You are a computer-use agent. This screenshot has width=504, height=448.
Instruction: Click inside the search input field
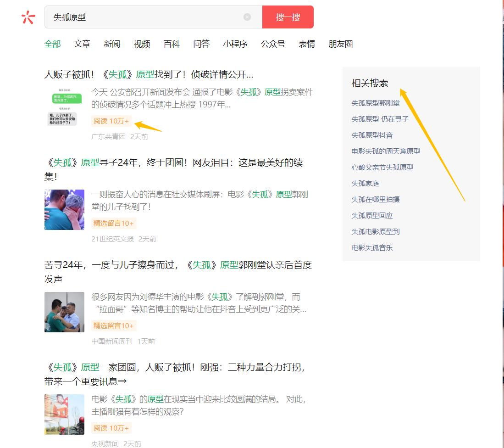(138, 17)
